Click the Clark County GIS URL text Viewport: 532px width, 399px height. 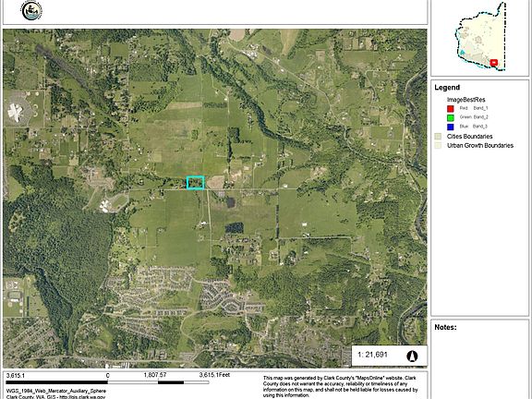(x=55, y=396)
